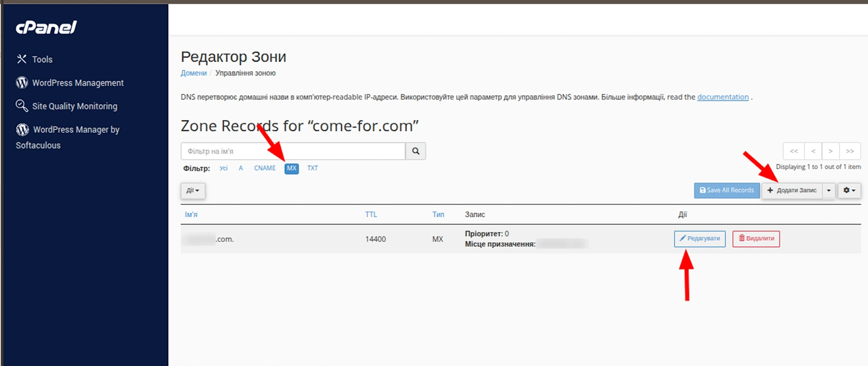The height and width of the screenshot is (366, 868).
Task: Click Save All Records button
Action: click(x=727, y=190)
